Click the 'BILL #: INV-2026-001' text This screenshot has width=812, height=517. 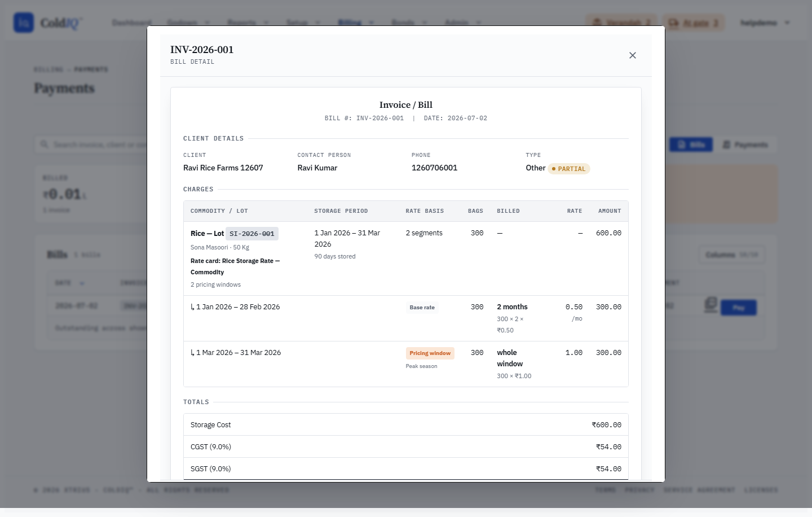(x=364, y=119)
